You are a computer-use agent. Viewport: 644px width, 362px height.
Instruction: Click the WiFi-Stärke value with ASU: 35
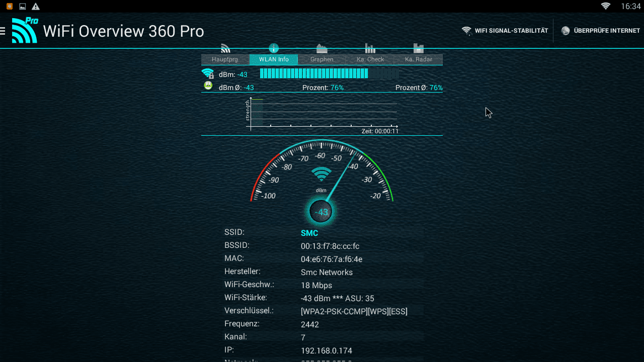point(338,299)
